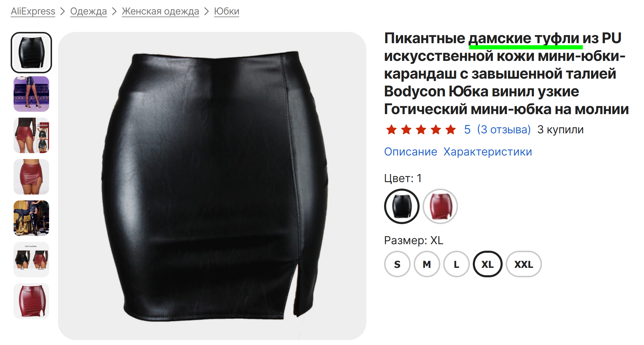Select size M
This screenshot has width=644, height=345.
(x=427, y=264)
